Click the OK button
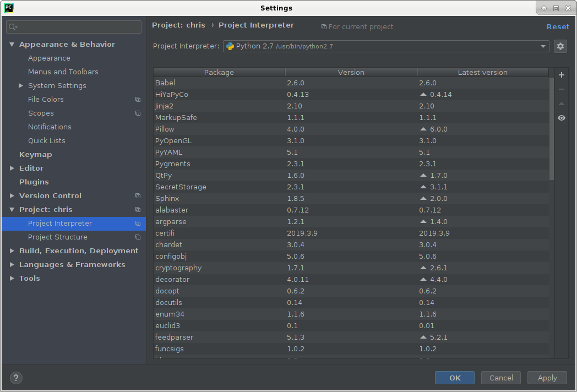The width and height of the screenshot is (577, 392). pos(454,378)
